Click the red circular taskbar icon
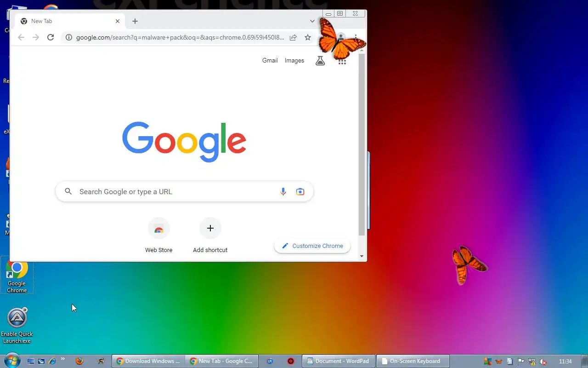The width and height of the screenshot is (588, 368). tap(291, 361)
